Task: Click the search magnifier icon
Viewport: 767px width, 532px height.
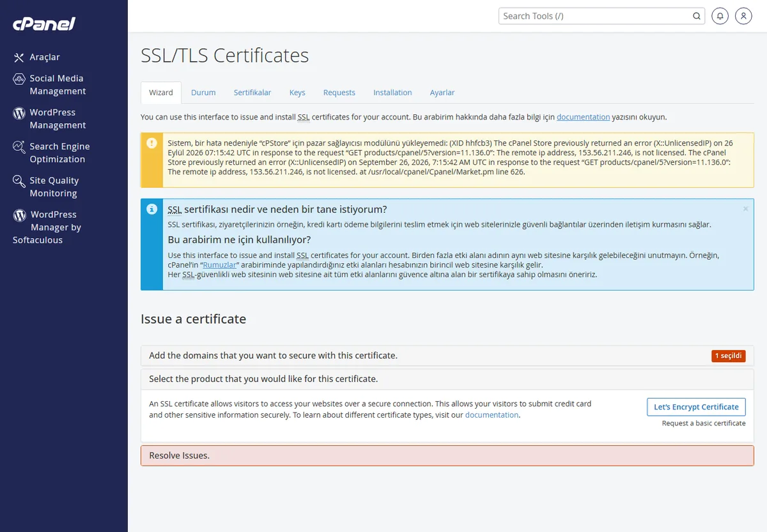Action: (697, 17)
